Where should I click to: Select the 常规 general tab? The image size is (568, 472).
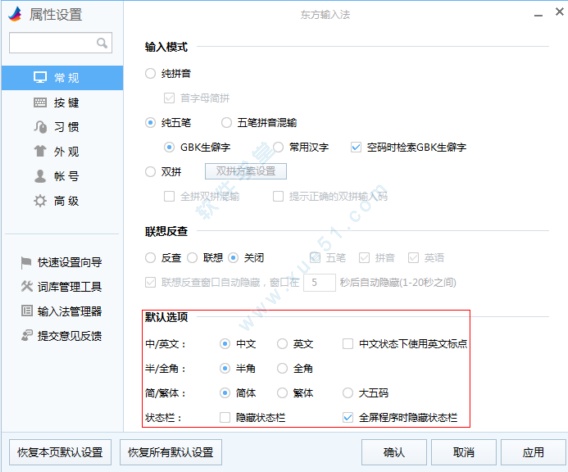(62, 78)
